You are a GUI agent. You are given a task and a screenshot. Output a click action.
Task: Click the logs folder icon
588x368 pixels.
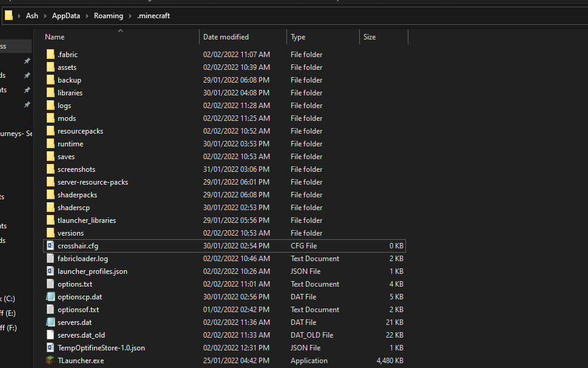point(50,106)
